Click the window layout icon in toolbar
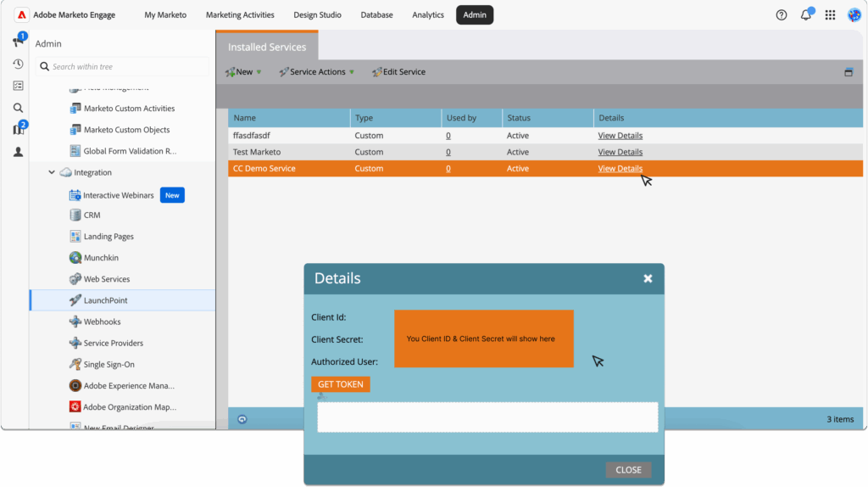Screen dimensions: 868x487 tap(849, 72)
